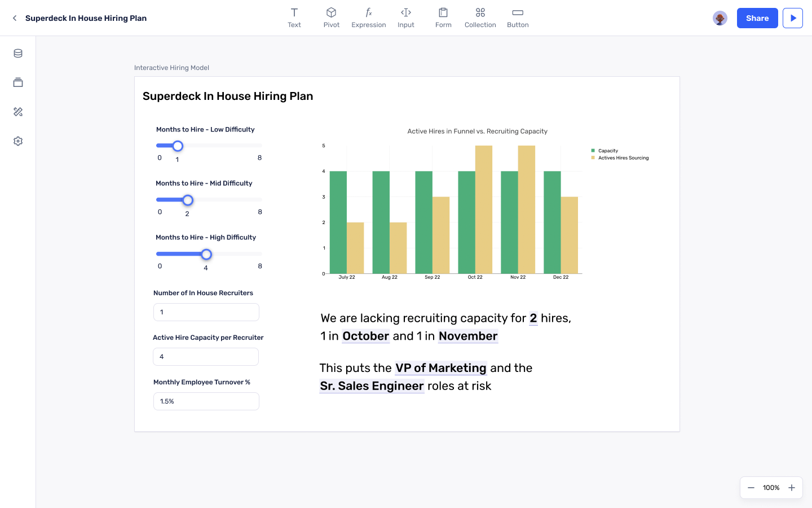The width and height of the screenshot is (812, 508).
Task: Open the user avatar menu
Action: pyautogui.click(x=720, y=18)
